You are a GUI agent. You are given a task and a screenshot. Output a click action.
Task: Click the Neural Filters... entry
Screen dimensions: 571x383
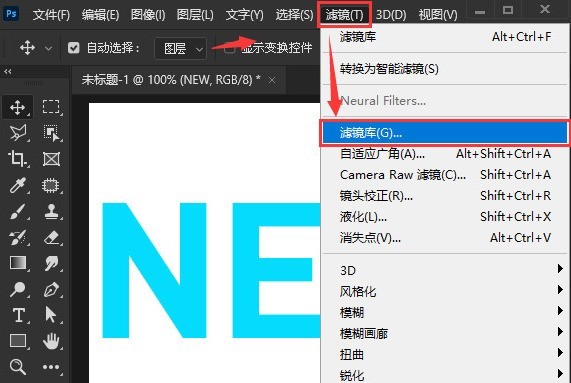(445, 101)
